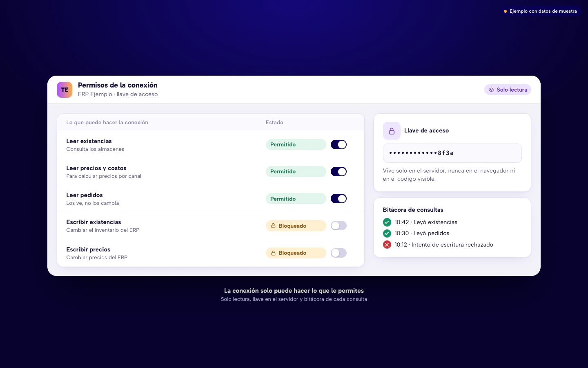Click the 10:30 · Leyó pedidos entry text
The image size is (588, 368).
(422, 233)
